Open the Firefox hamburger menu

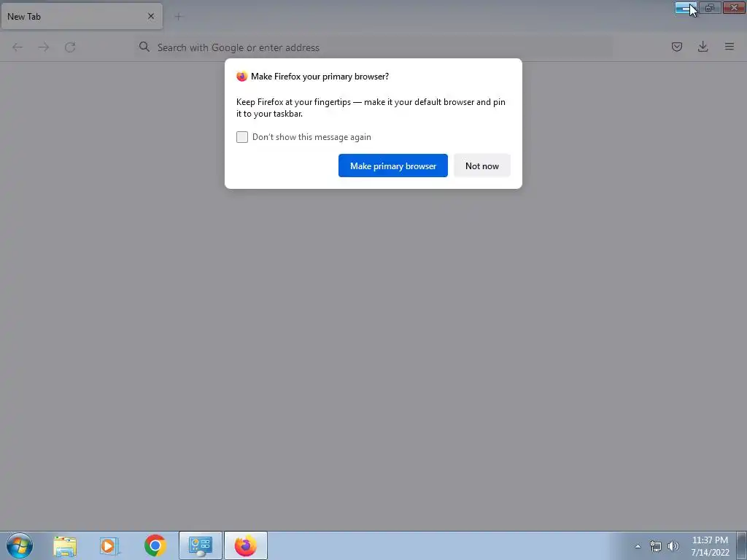729,47
